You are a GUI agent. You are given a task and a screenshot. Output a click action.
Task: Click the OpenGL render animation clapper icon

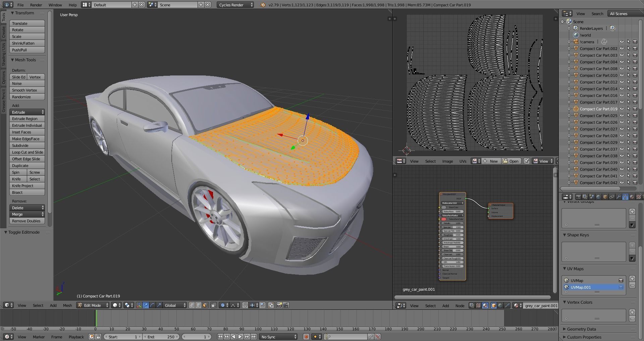tap(286, 305)
